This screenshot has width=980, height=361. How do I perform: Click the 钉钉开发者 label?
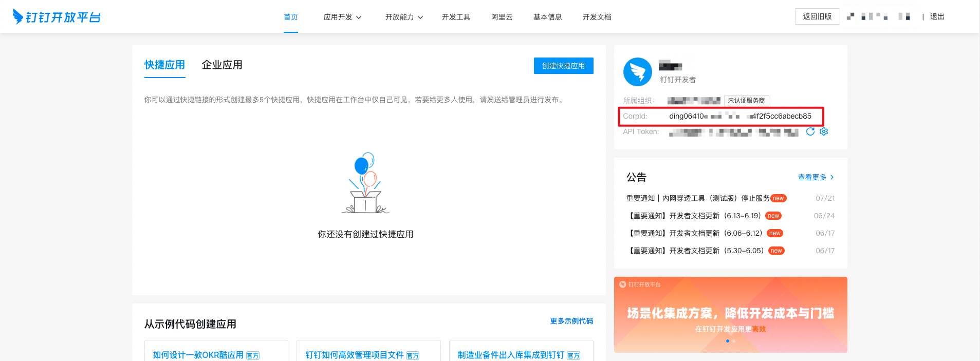click(678, 80)
